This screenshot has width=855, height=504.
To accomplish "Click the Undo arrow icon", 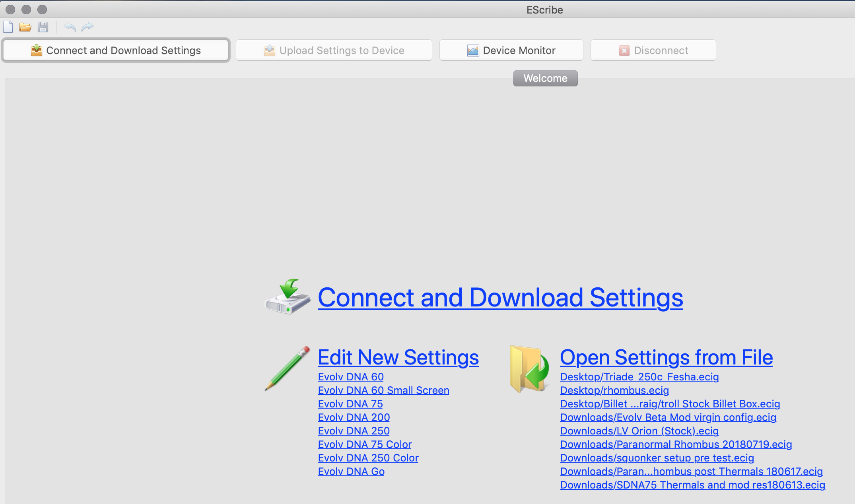I will 70,27.
